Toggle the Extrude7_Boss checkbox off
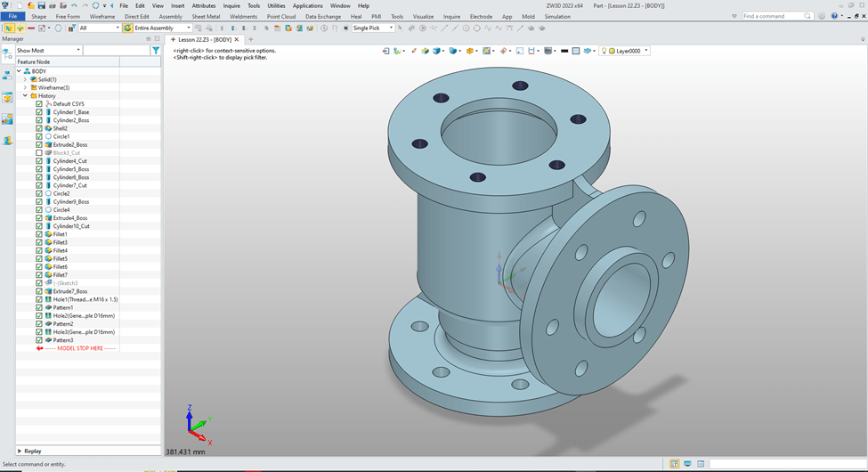The height and width of the screenshot is (472, 868). (x=39, y=291)
